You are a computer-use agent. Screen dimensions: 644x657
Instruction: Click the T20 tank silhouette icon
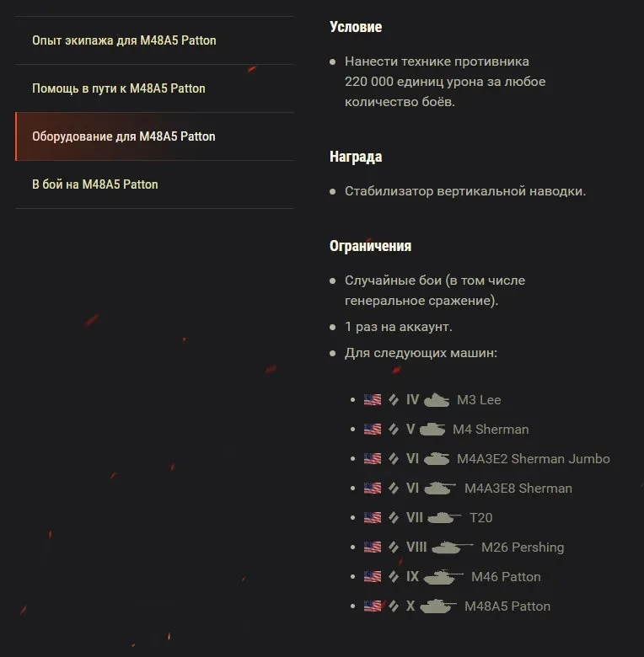444,517
